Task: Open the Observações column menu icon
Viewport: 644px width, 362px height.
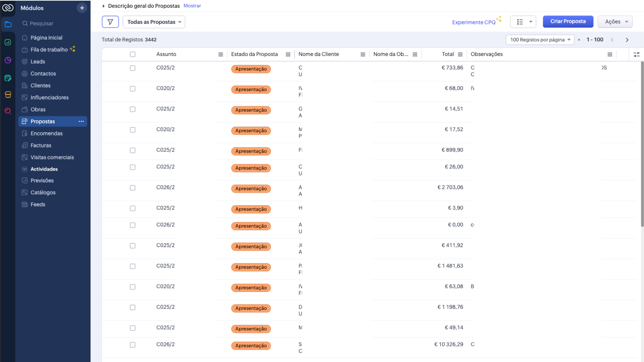Action: (x=610, y=54)
